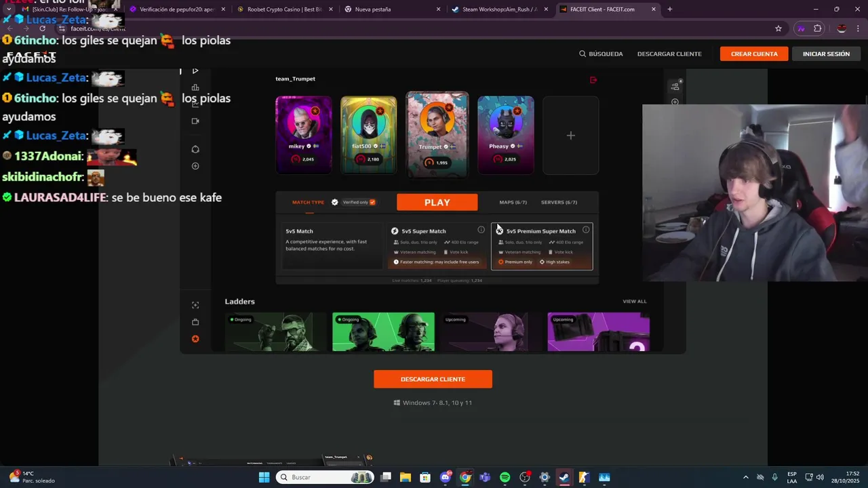Open File Explorer from the taskbar
The height and width of the screenshot is (488, 868).
(406, 477)
